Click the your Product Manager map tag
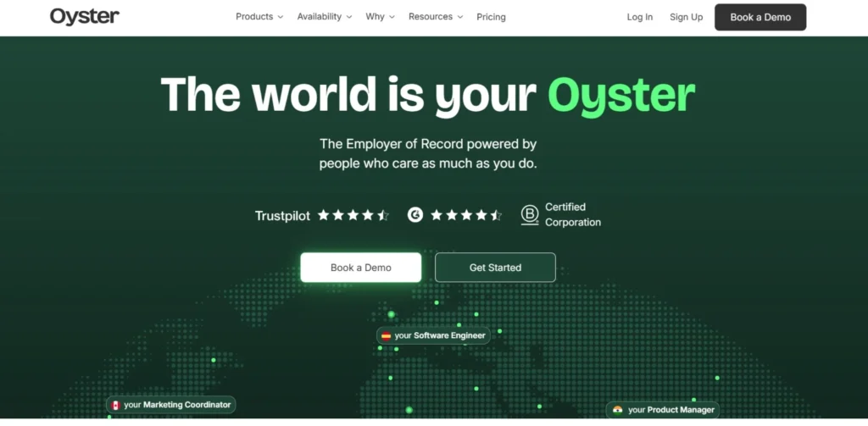The height and width of the screenshot is (426, 868). (663, 410)
